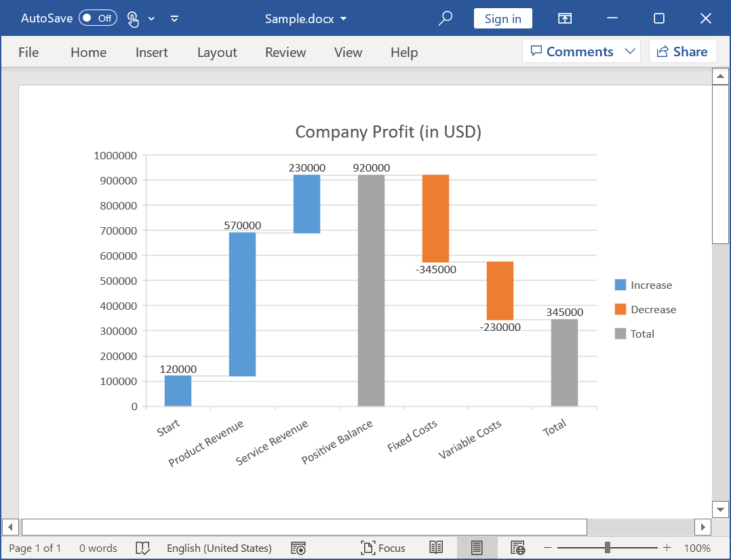Click the Share button
The width and height of the screenshot is (731, 560).
pyautogui.click(x=682, y=52)
